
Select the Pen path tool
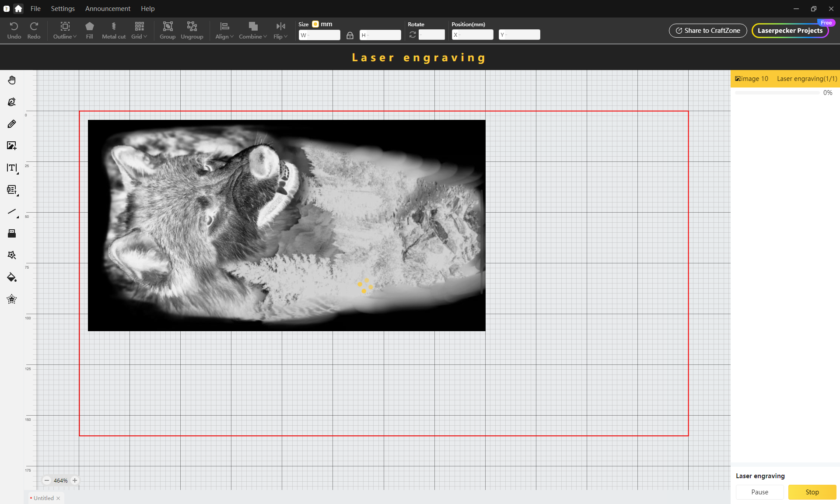tap(12, 102)
